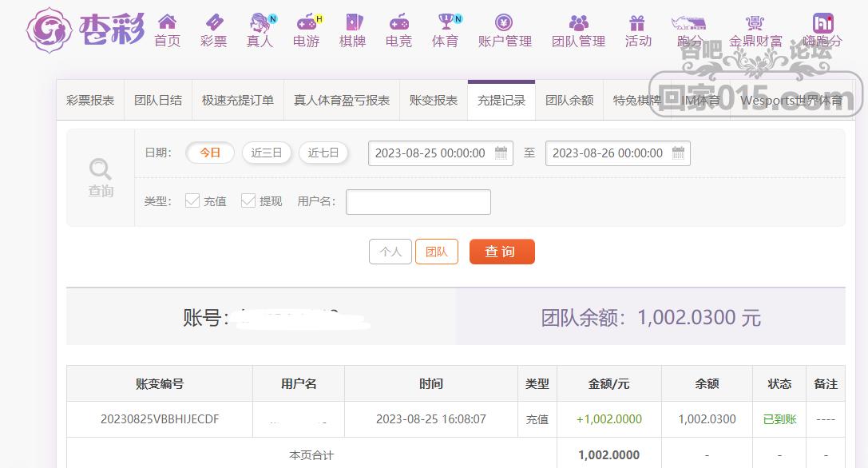Click the orange 查询 button

point(501,252)
